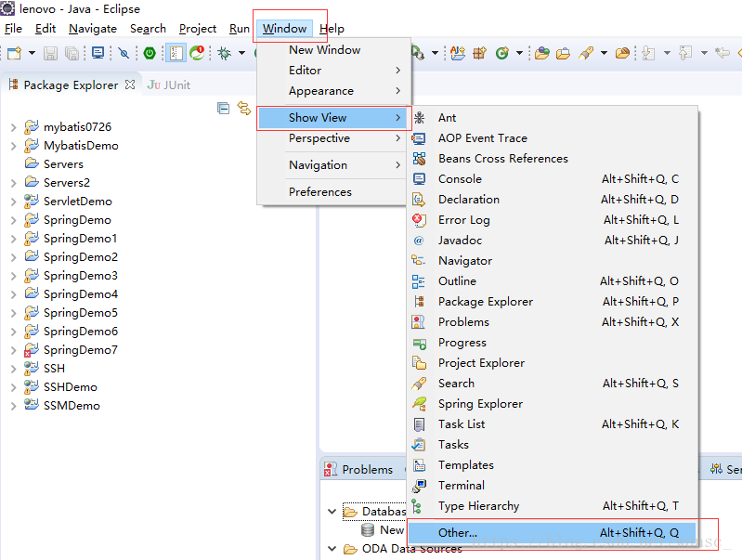Click the Skip All Breakpoints icon

click(x=124, y=53)
